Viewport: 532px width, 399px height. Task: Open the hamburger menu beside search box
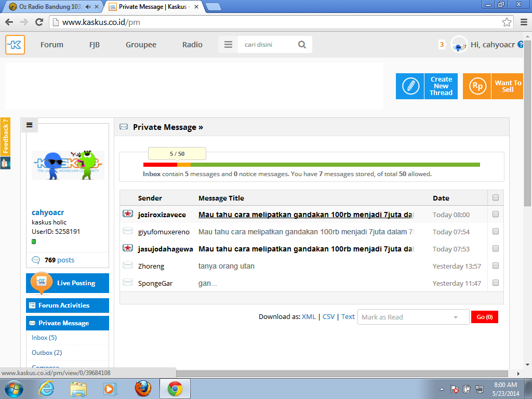point(228,45)
